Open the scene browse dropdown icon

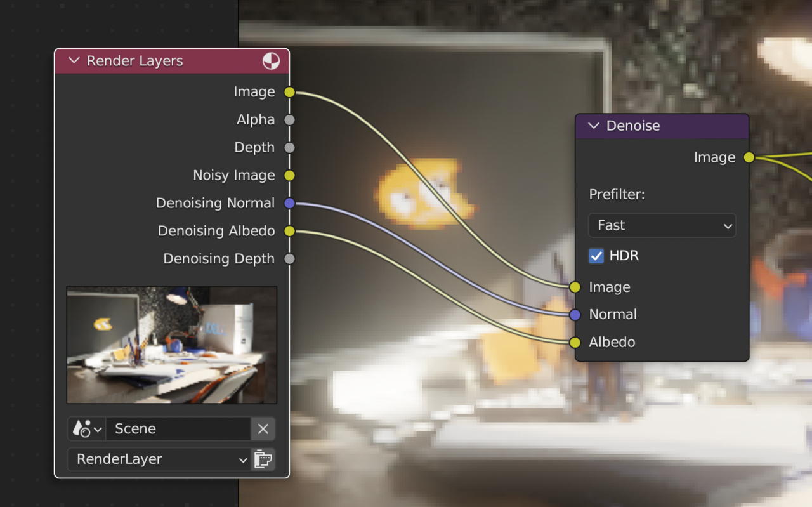pyautogui.click(x=87, y=429)
